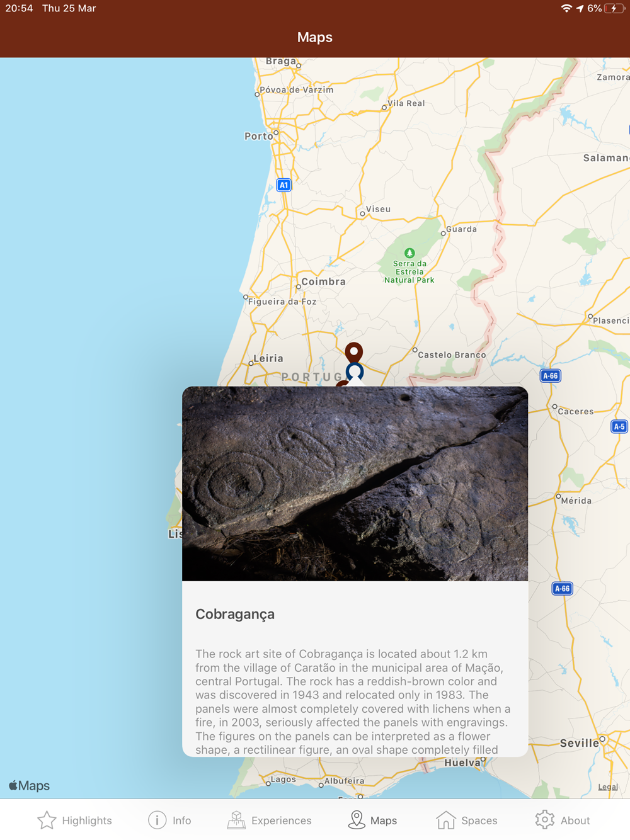
Task: Tap the About gear icon
Action: [x=545, y=820]
